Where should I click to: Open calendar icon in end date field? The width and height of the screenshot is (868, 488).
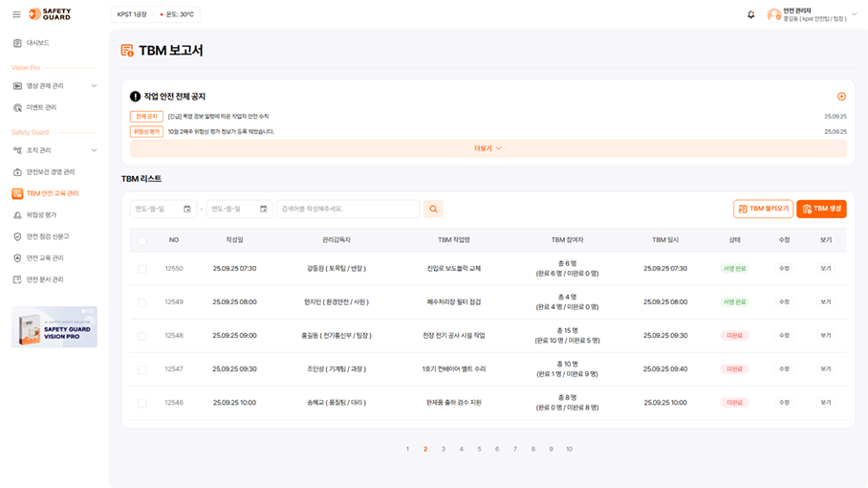[263, 209]
